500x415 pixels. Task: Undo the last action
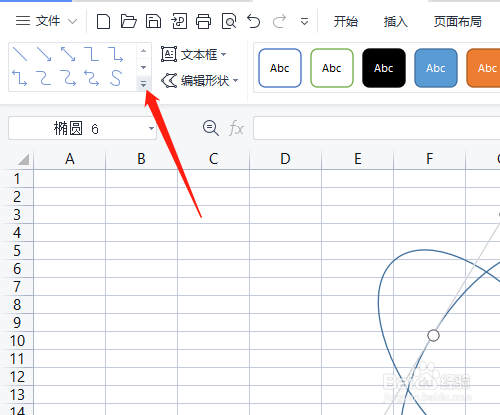[x=254, y=22]
